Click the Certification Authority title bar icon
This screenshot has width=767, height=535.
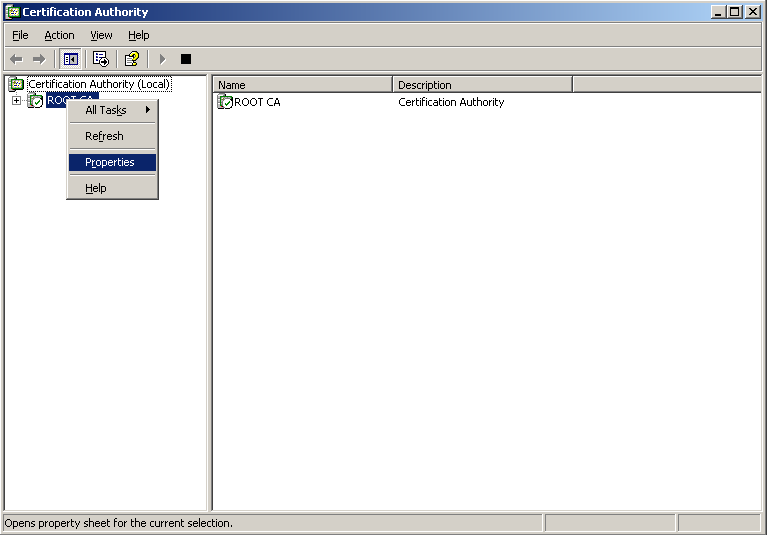[13, 12]
